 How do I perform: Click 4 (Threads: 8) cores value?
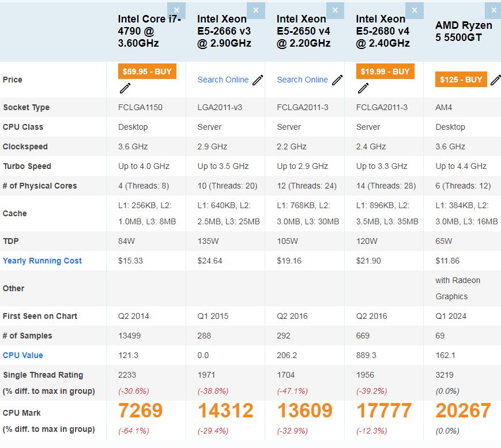click(x=144, y=186)
